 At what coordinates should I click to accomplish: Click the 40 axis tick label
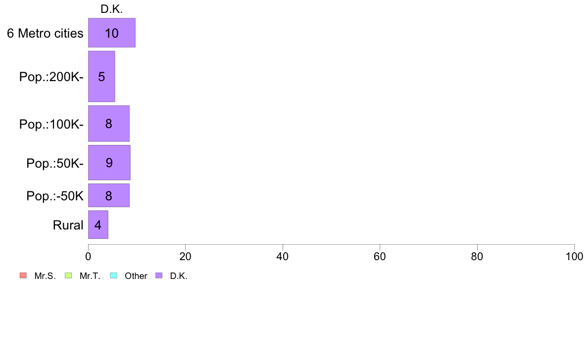pyautogui.click(x=283, y=256)
